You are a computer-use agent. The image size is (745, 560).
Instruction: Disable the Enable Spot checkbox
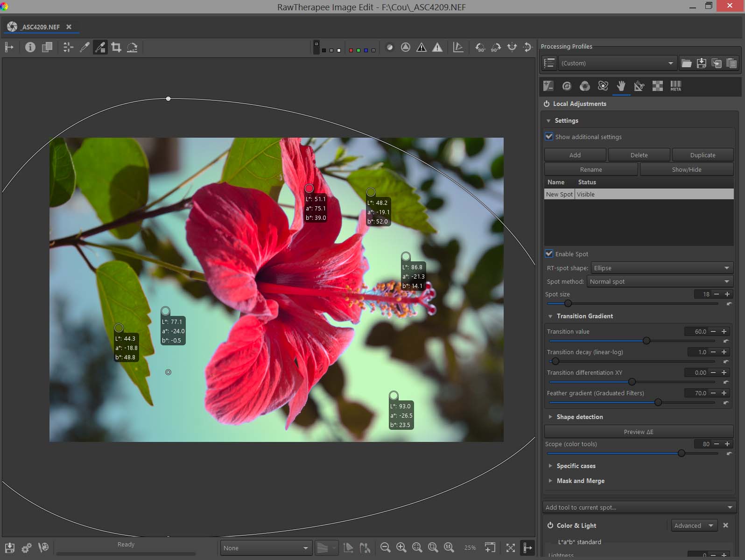point(549,254)
